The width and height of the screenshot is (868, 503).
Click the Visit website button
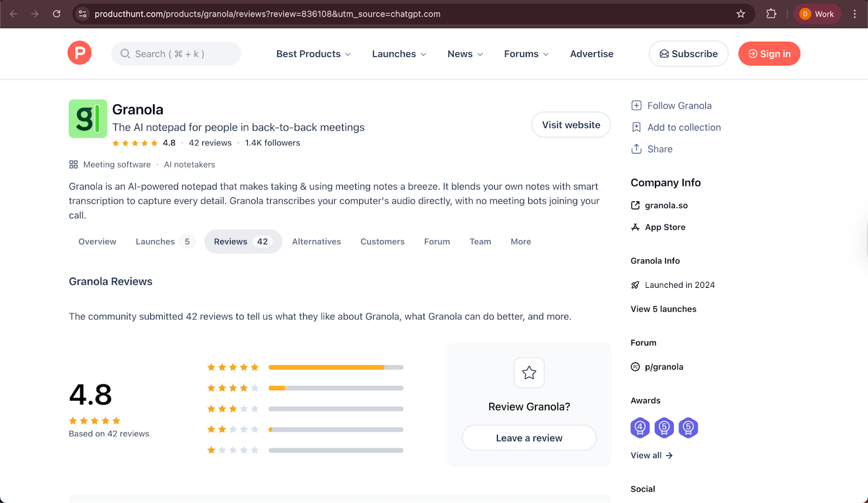click(x=571, y=125)
